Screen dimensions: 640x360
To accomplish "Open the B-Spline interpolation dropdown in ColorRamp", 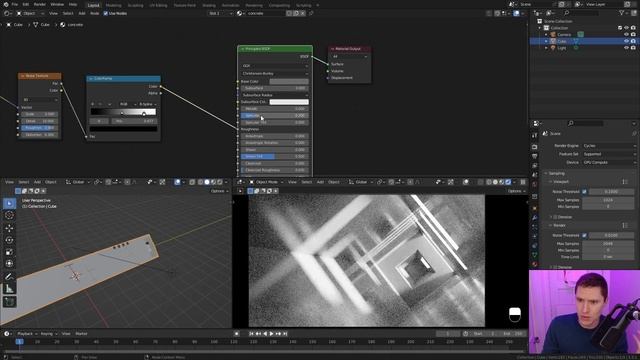I will coord(147,104).
